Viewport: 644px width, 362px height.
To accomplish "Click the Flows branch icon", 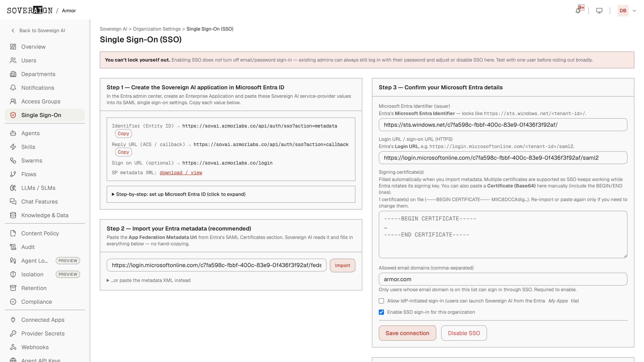I will click(x=13, y=174).
